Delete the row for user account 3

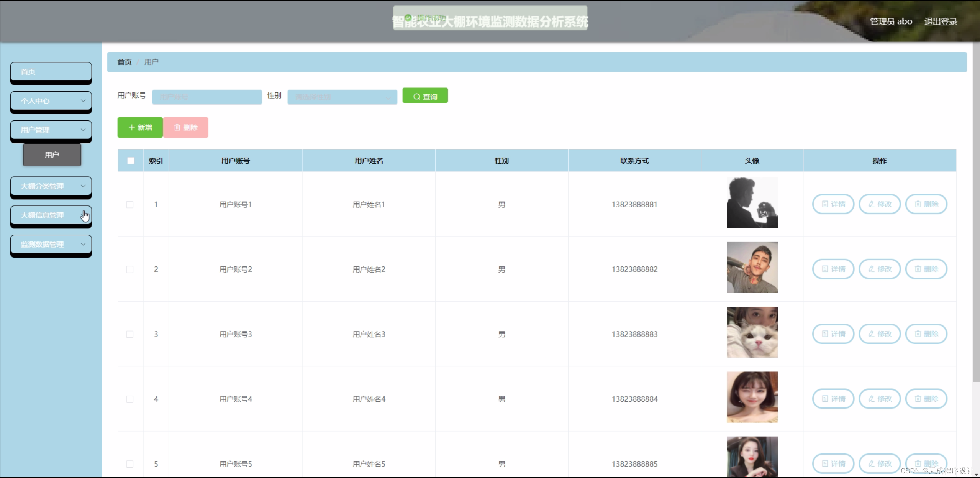click(x=926, y=334)
